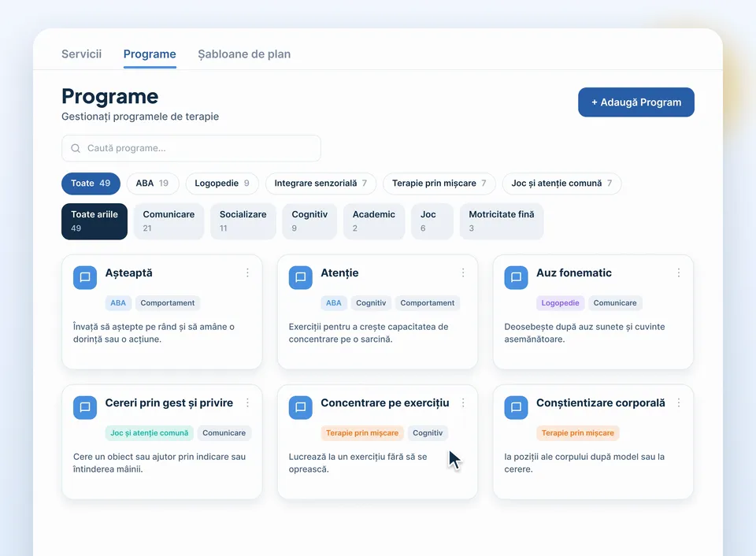Open the three-dot menu on Așteaptă card
The image size is (756, 556).
[247, 273]
